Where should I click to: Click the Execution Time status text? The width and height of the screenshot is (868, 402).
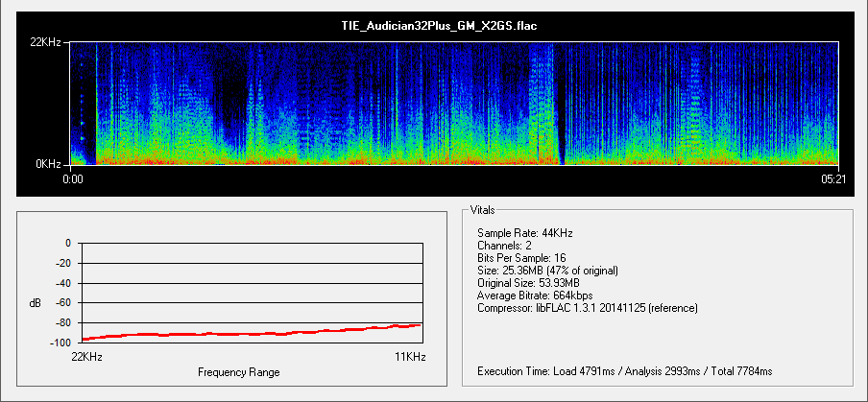624,370
